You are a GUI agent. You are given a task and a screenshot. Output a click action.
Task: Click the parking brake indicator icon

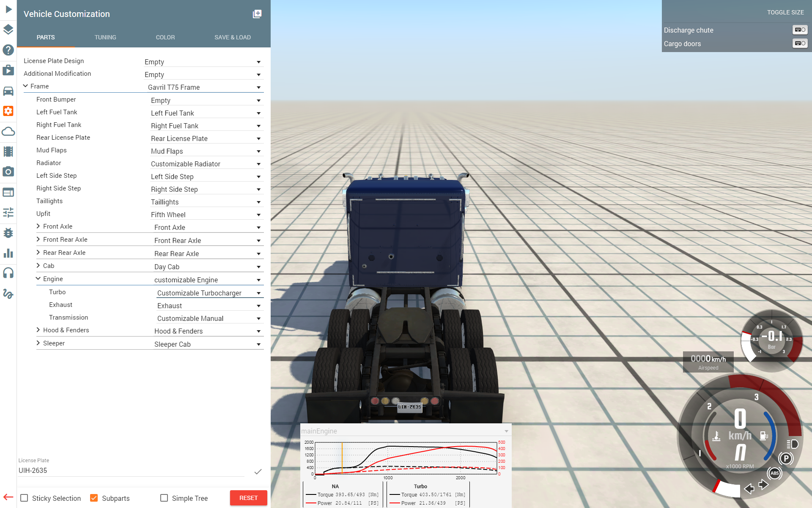(786, 458)
